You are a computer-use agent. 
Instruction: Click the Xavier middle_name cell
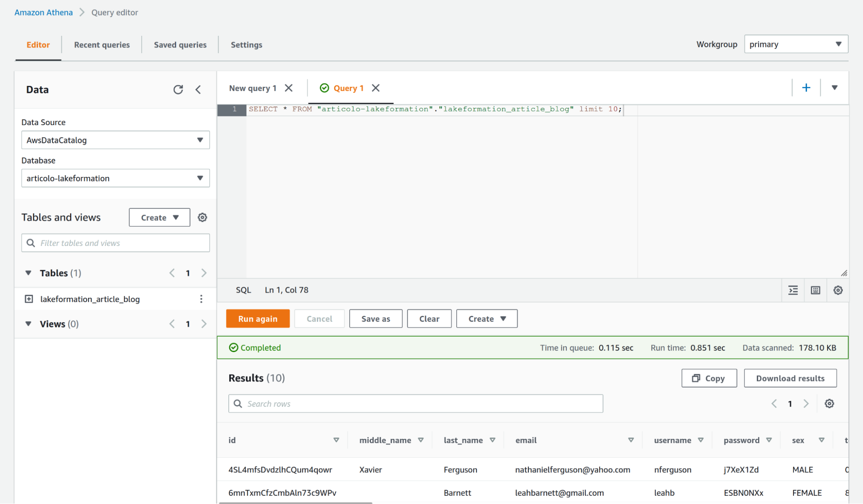click(370, 469)
